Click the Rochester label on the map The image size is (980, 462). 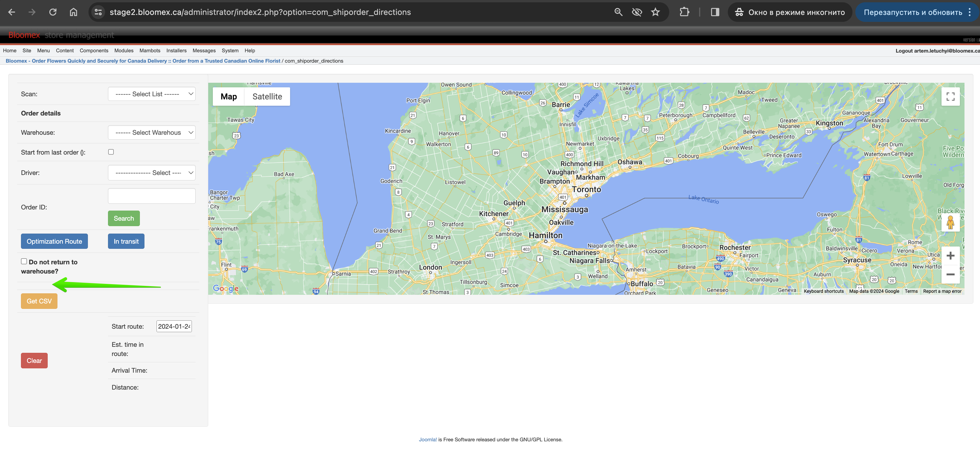click(x=735, y=247)
